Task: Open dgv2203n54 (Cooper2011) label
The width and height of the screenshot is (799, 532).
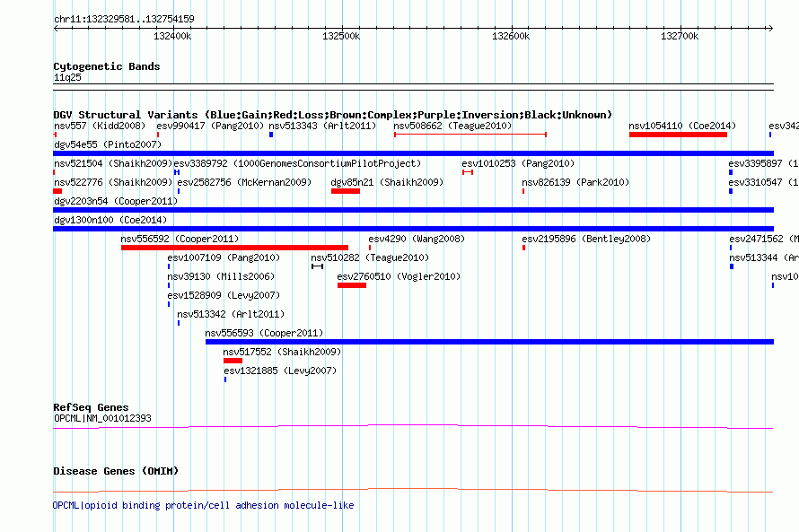Action: pos(116,201)
